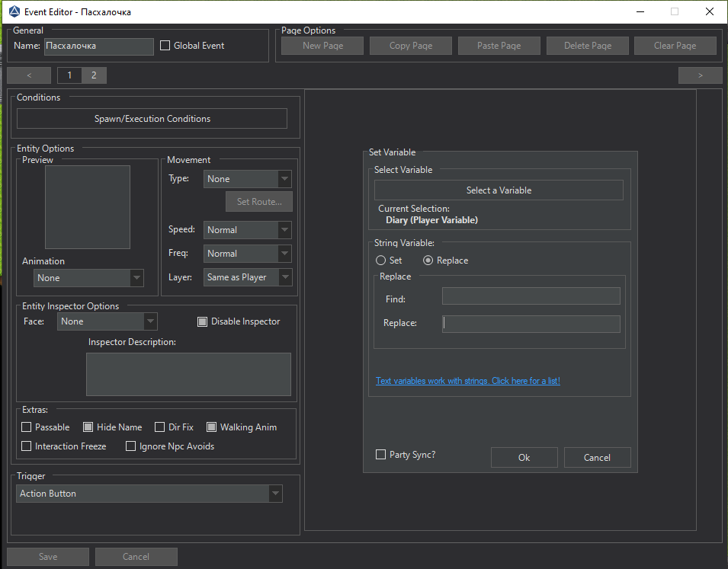Open the Animation dropdown

point(88,278)
